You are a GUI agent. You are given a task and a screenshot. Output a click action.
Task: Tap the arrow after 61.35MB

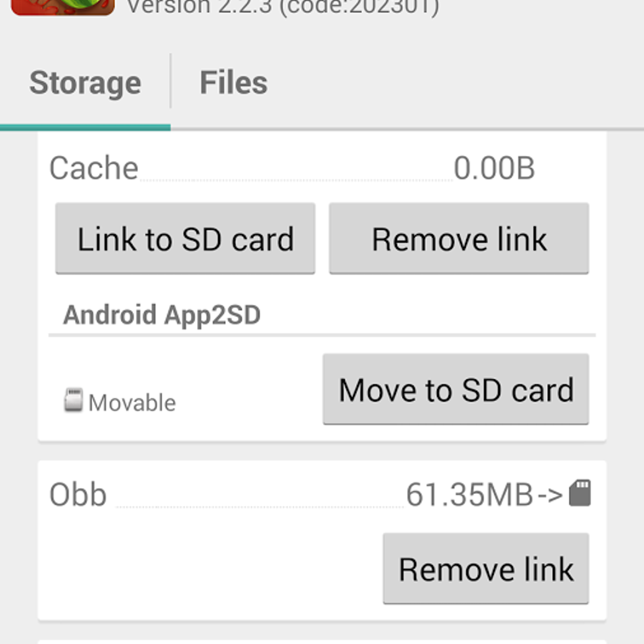[x=550, y=495]
